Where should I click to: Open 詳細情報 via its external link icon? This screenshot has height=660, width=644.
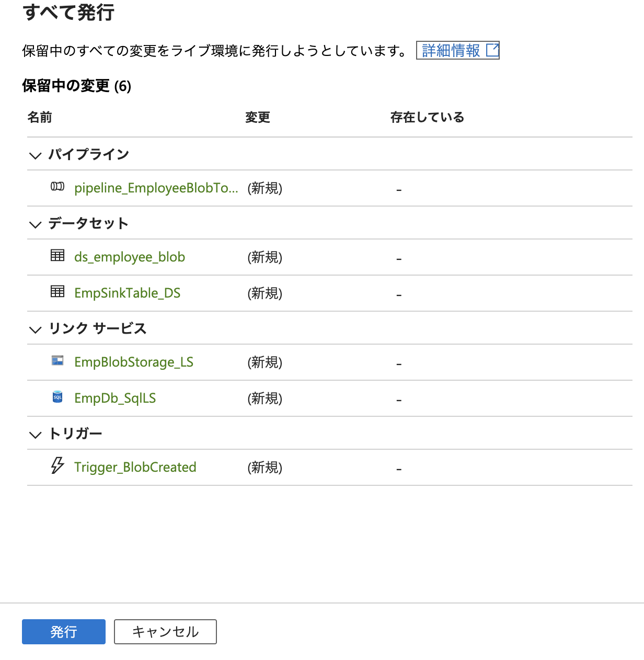450,50
